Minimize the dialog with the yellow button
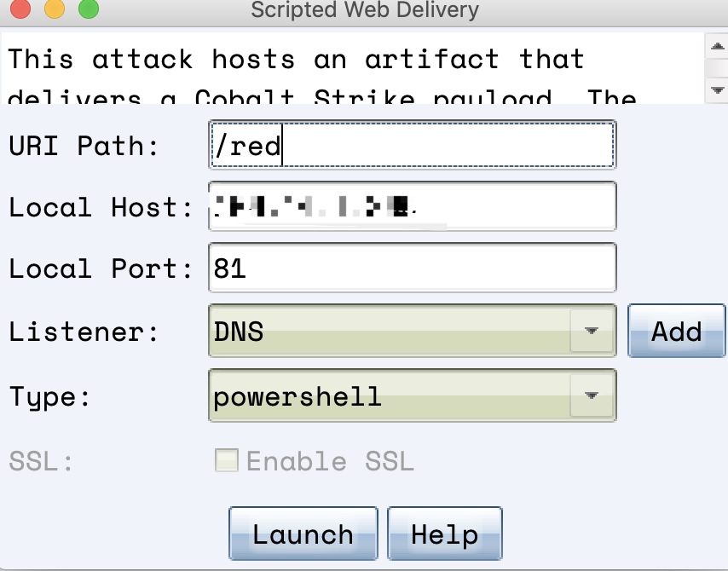 coord(55,10)
